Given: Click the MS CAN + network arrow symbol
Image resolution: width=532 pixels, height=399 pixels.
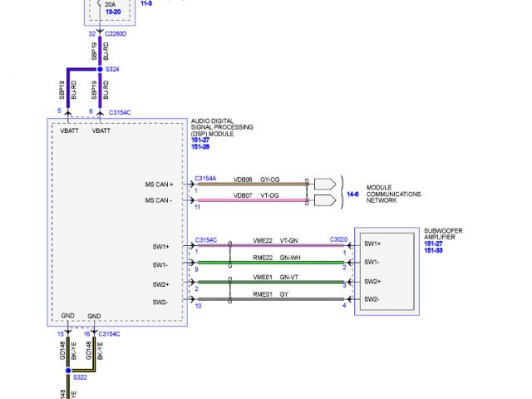Looking at the screenshot, I should click(325, 184).
